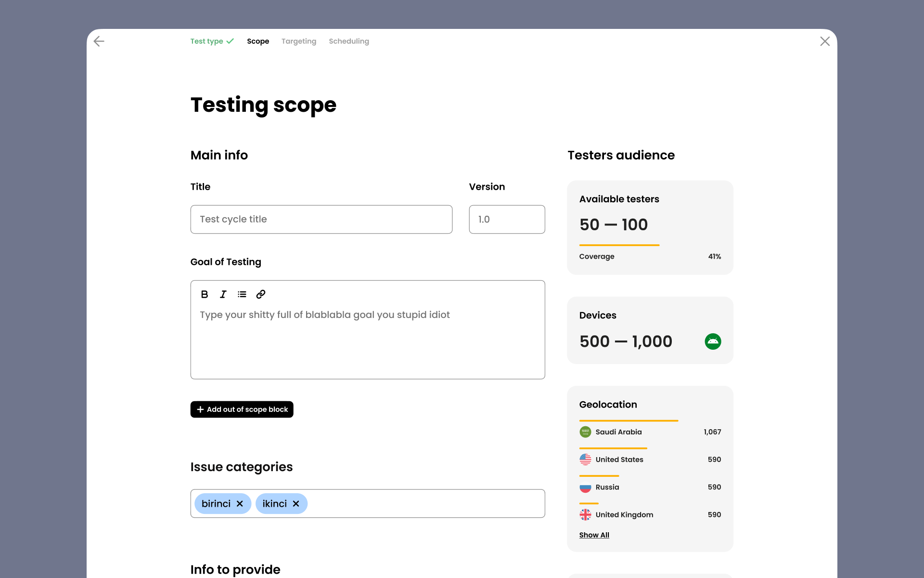Click the United Kingdom flag icon
This screenshot has width=924, height=578.
(585, 515)
